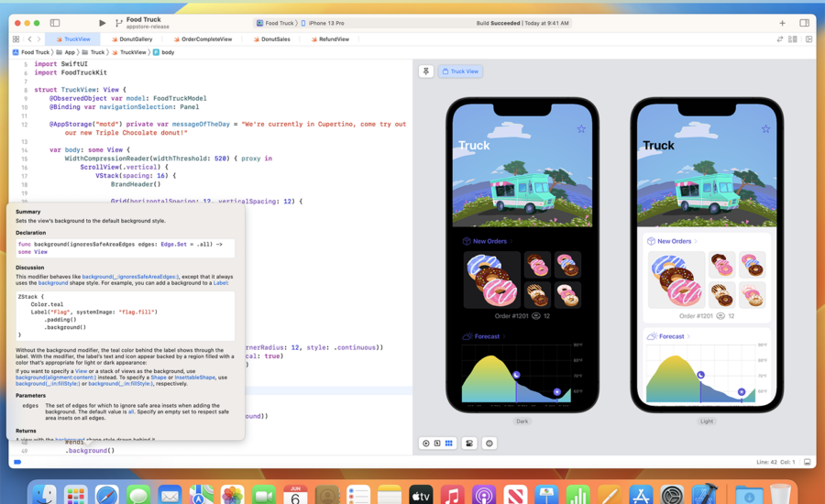825x504 pixels.
Task: Click the code review arrows icon
Action: click(780, 38)
